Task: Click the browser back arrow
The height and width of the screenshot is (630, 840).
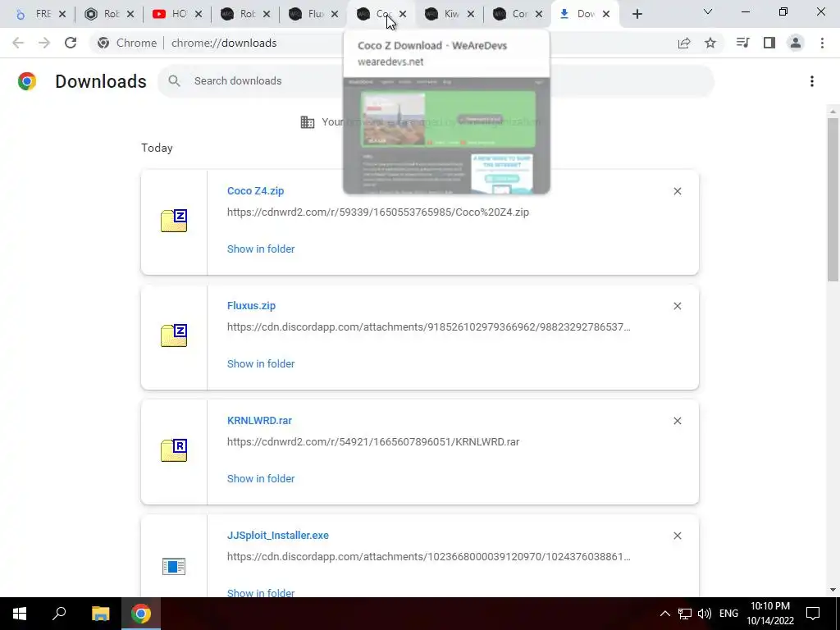Action: pos(18,43)
